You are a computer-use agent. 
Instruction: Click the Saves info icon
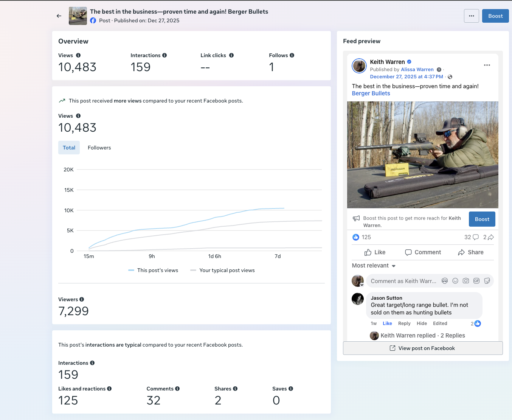click(291, 389)
